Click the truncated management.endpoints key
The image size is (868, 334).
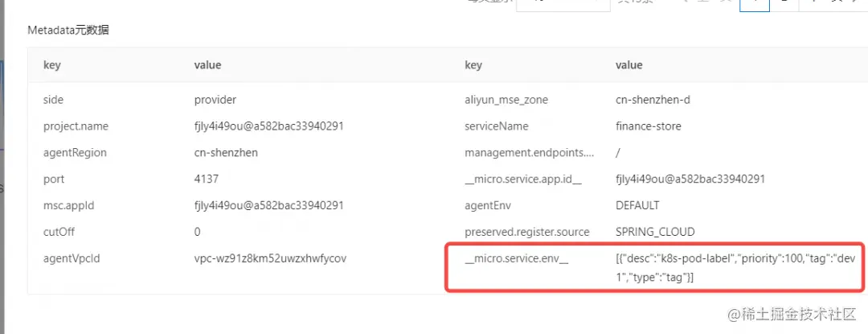(529, 153)
